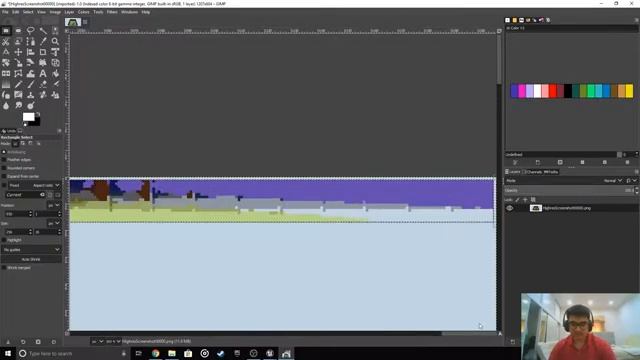Select the Free Select lasso tool
The height and width of the screenshot is (360, 640).
31,31
